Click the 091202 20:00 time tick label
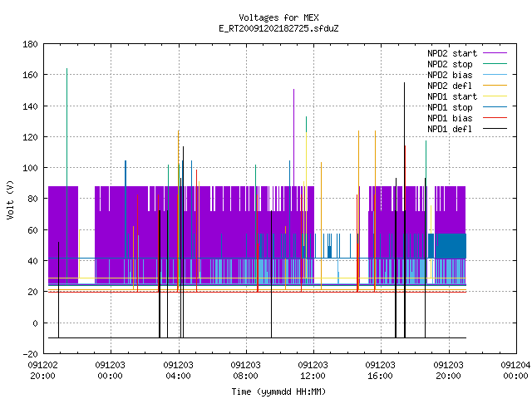Viewport: 532px width, 399px height. pyautogui.click(x=42, y=370)
